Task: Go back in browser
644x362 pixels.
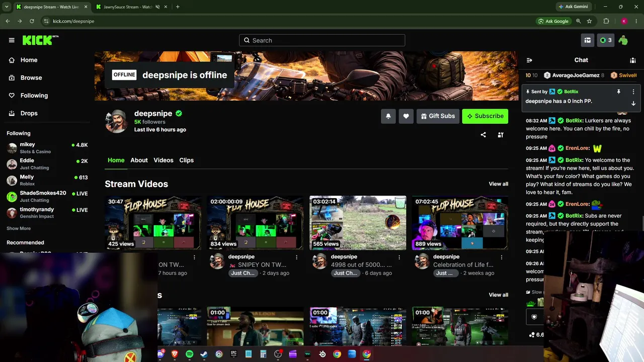Action: [8, 21]
